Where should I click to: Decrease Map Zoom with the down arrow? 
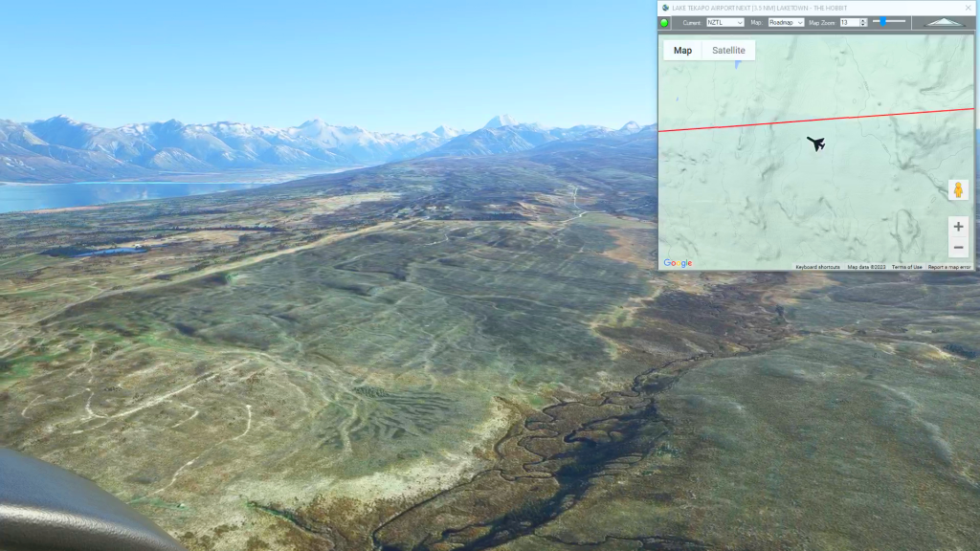click(x=863, y=25)
